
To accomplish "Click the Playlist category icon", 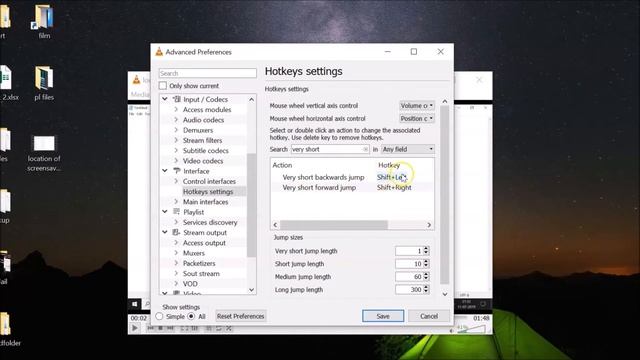I will click(x=177, y=212).
